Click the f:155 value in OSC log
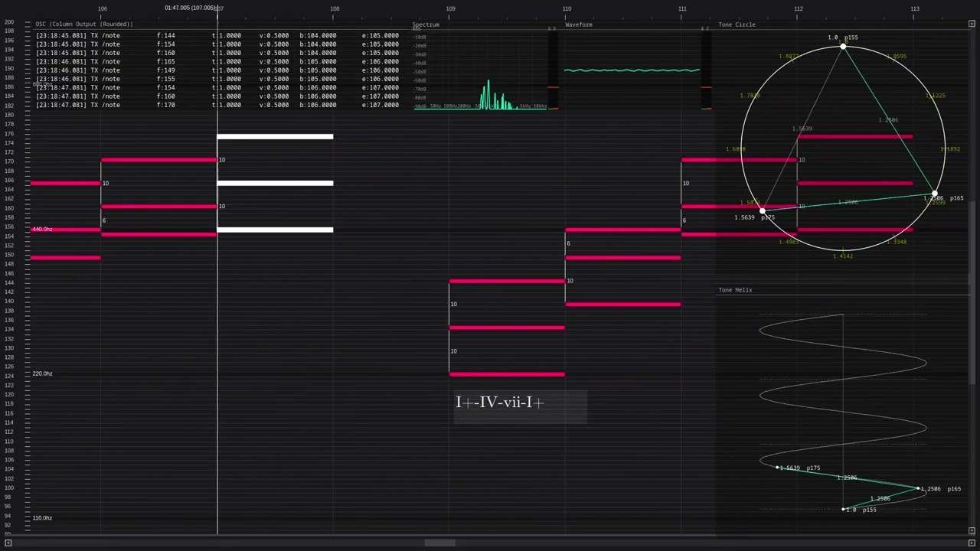This screenshot has width=980, height=551. point(166,79)
